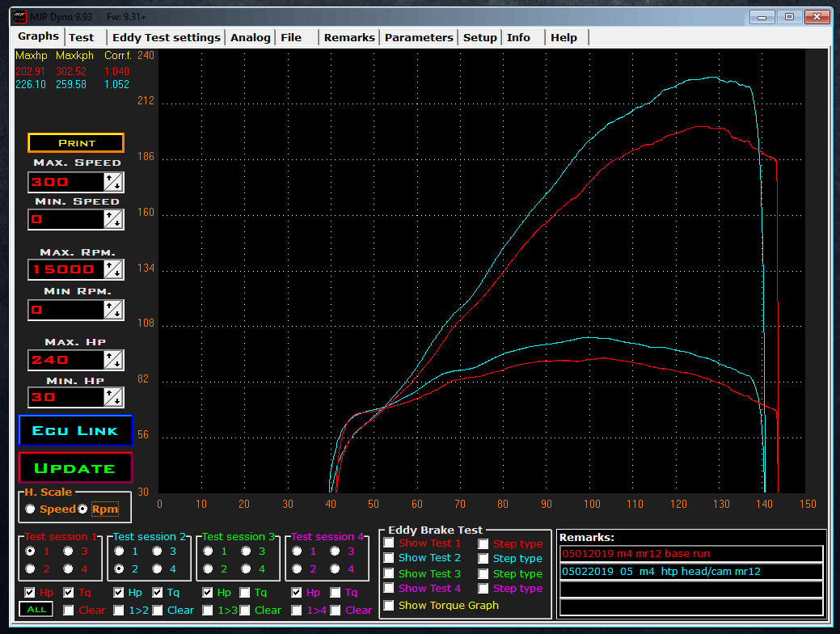The image size is (840, 634).
Task: Toggle red Tq checkbox for session 1
Action: pyautogui.click(x=68, y=592)
